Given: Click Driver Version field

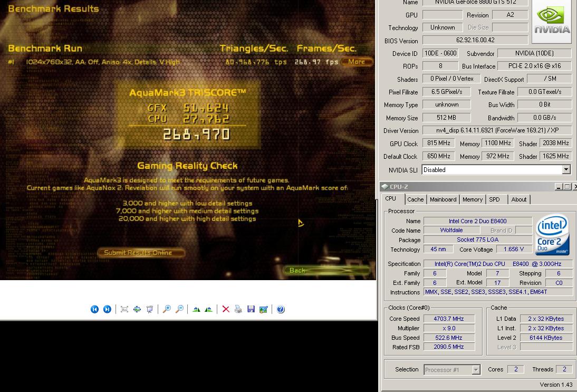Looking at the screenshot, I should pos(497,130).
